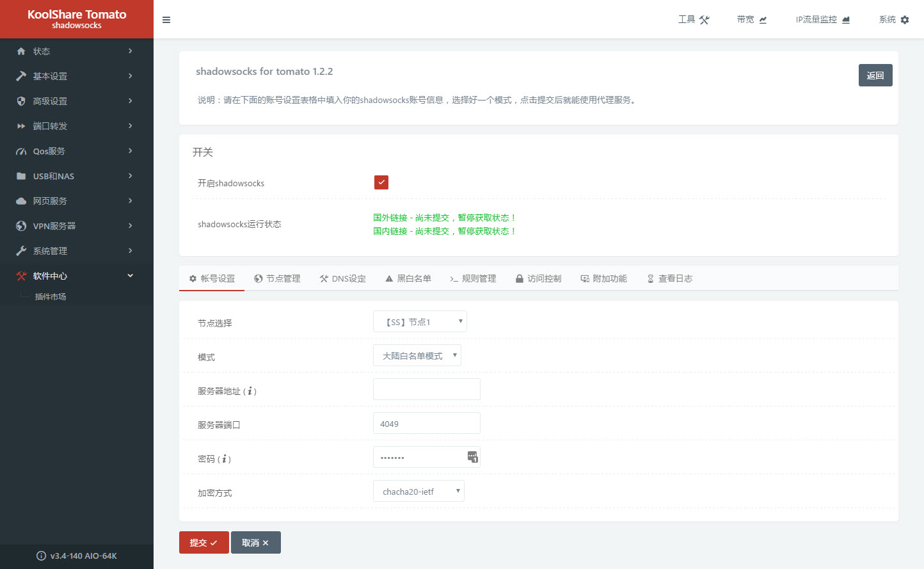924x569 pixels.
Task: Click info icon beside server address label
Action: pyautogui.click(x=250, y=391)
